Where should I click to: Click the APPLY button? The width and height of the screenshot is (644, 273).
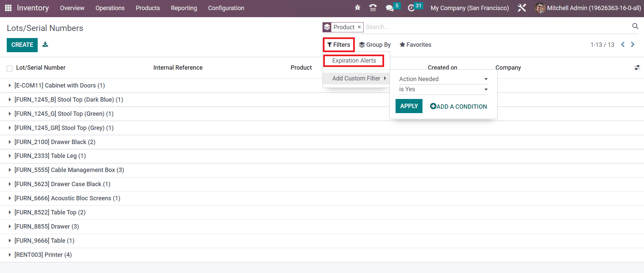409,106
